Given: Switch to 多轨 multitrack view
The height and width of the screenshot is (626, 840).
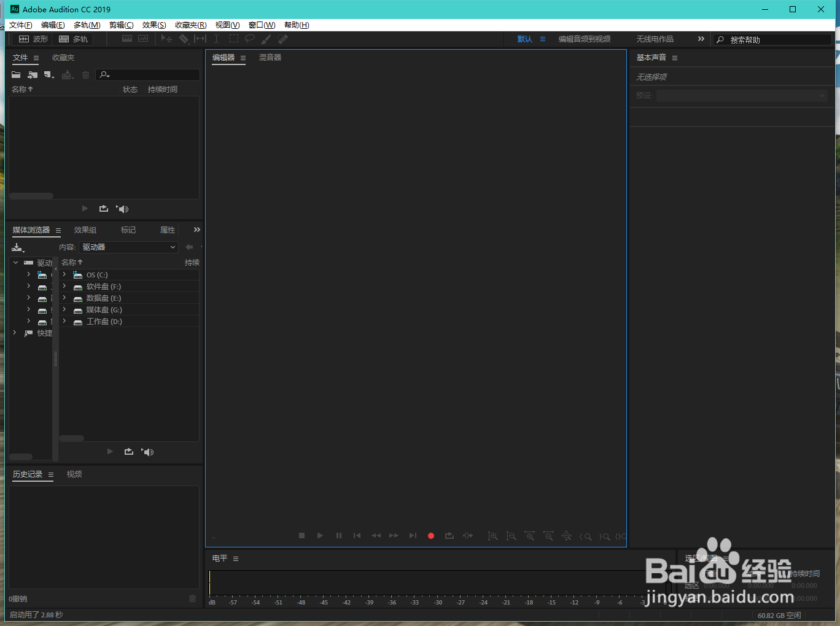Looking at the screenshot, I should click(x=73, y=39).
